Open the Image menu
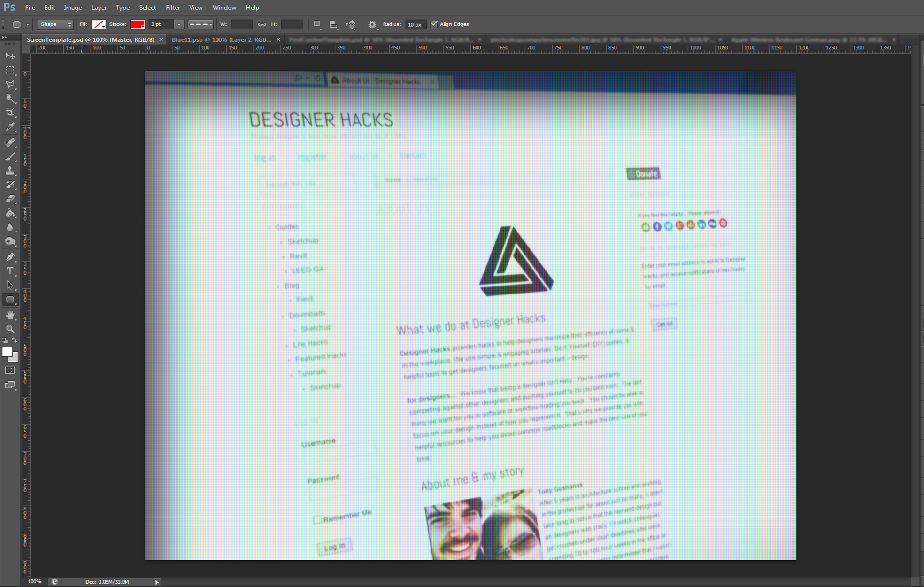Viewport: 924px width, 587px height. click(73, 8)
